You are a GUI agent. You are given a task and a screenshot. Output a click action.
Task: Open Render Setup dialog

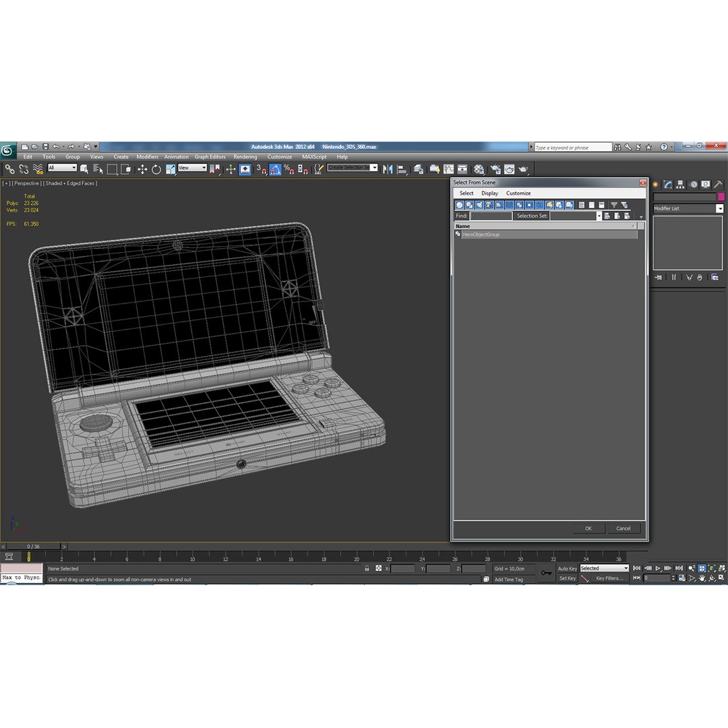(x=495, y=169)
